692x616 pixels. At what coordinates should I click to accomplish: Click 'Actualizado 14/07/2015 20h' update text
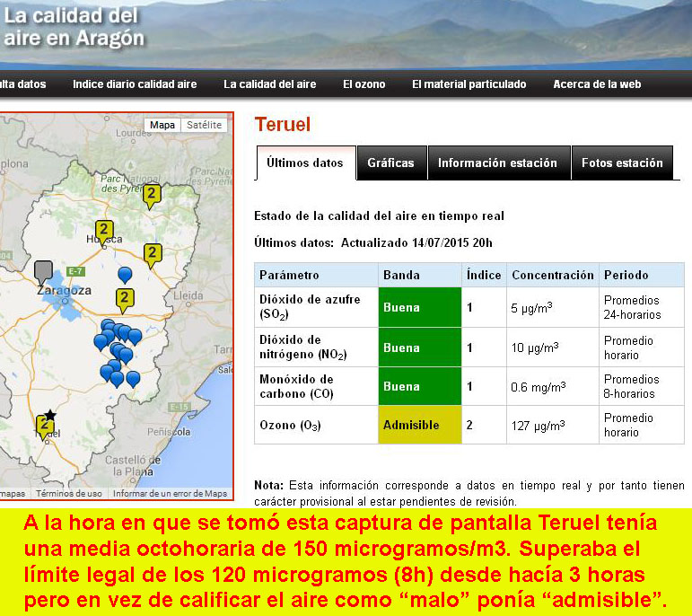pyautogui.click(x=416, y=242)
